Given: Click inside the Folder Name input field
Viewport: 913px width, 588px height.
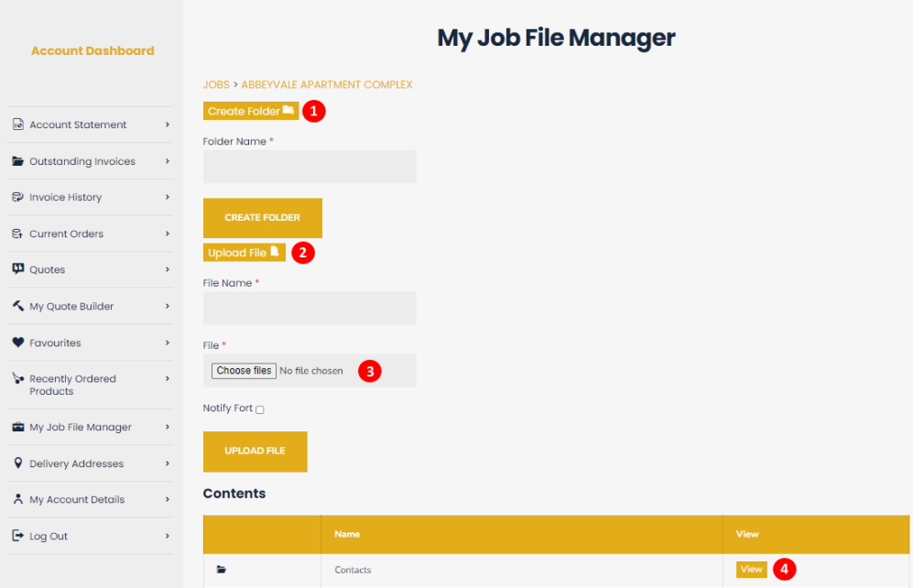Looking at the screenshot, I should click(309, 166).
